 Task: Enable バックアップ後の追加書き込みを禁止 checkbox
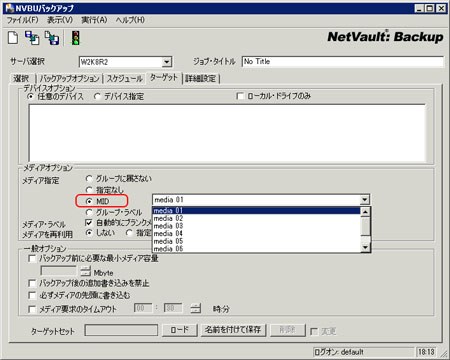[32, 283]
